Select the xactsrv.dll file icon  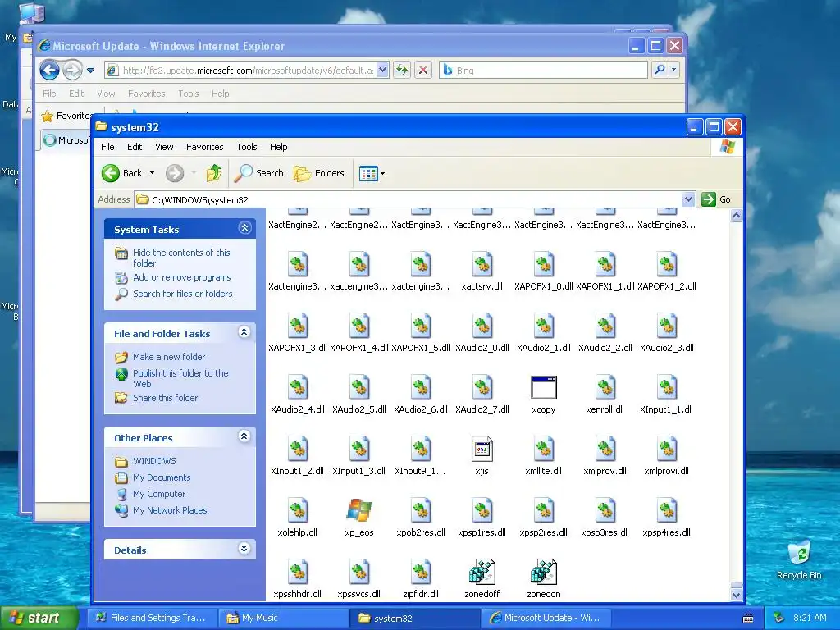pos(482,264)
